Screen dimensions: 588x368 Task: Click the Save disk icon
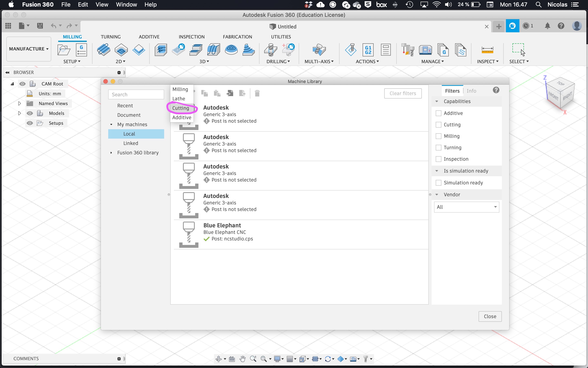[x=40, y=26]
